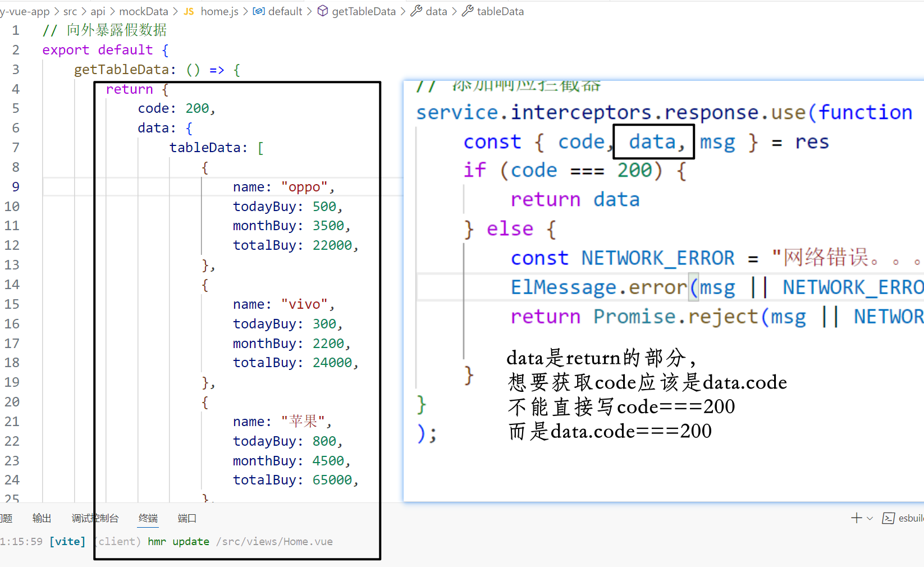Click src in the breadcrumb path

[70, 11]
